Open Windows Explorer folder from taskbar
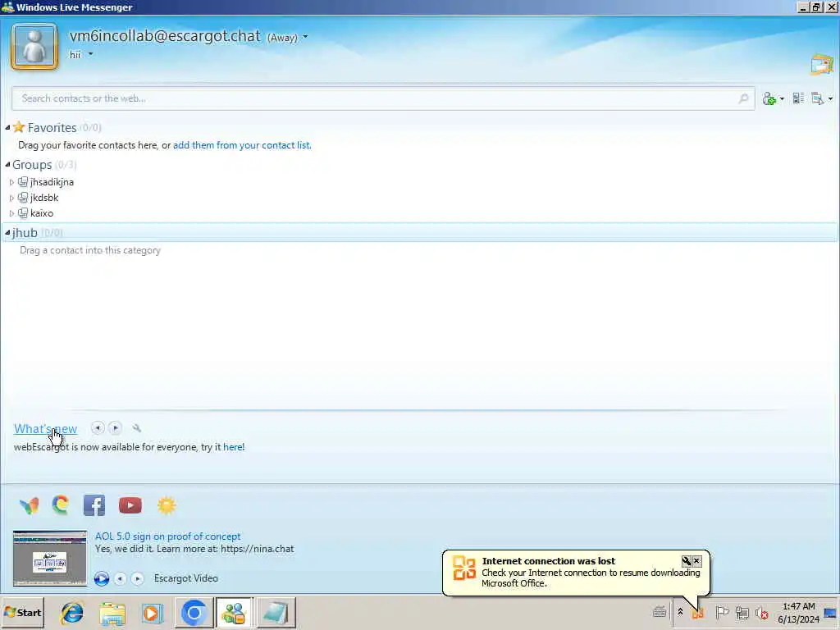 [x=112, y=614]
